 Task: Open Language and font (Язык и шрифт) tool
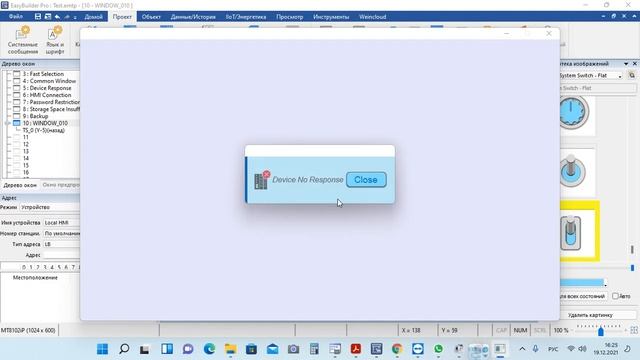coord(55,40)
